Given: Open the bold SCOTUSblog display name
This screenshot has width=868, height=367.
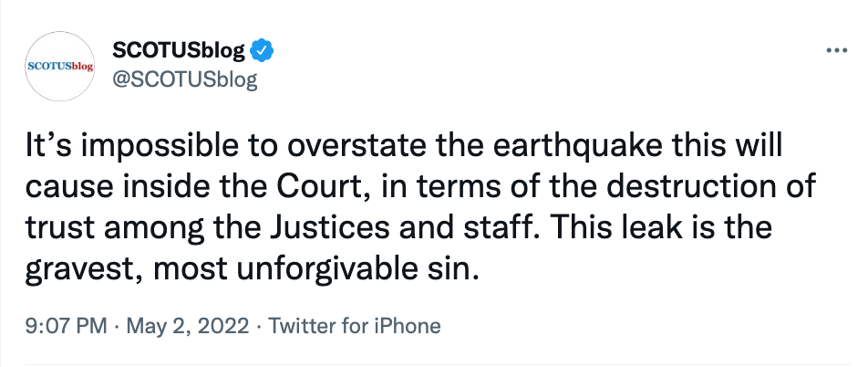Looking at the screenshot, I should (179, 51).
